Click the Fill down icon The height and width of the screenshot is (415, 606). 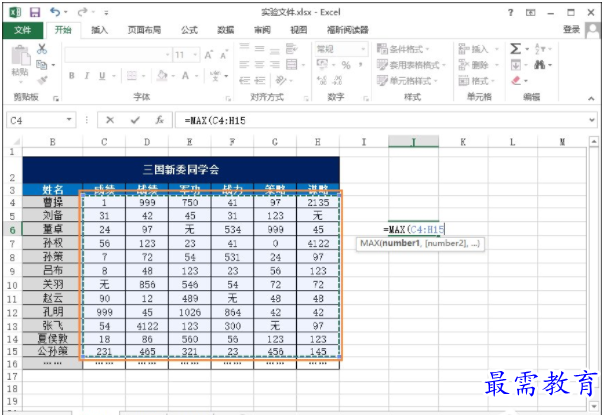click(516, 65)
